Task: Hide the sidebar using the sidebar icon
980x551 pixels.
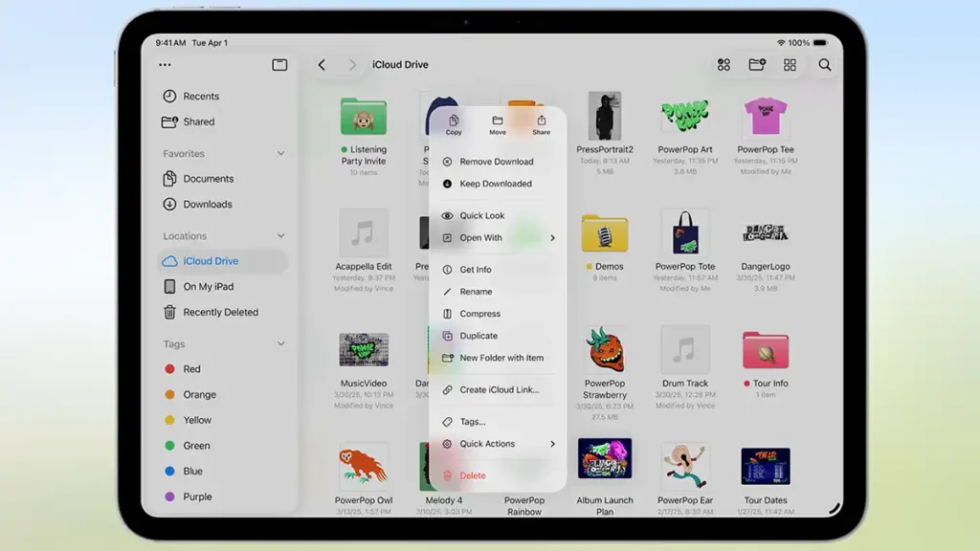Action: tap(279, 65)
